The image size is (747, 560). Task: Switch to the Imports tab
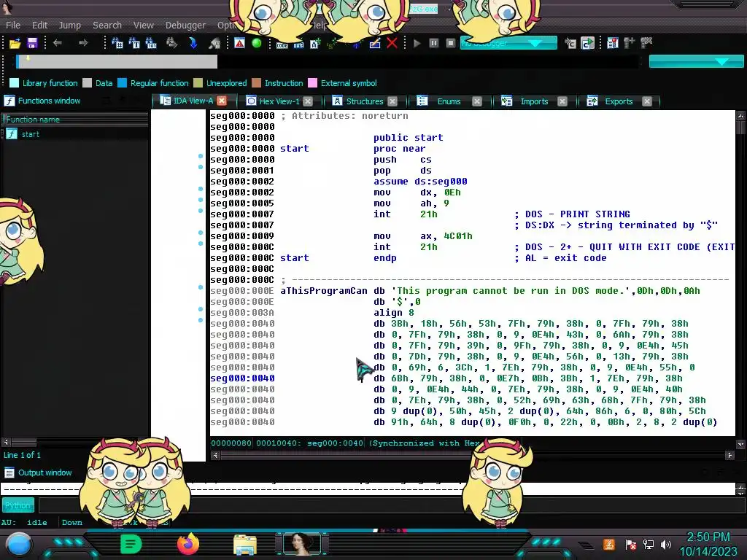tap(533, 101)
